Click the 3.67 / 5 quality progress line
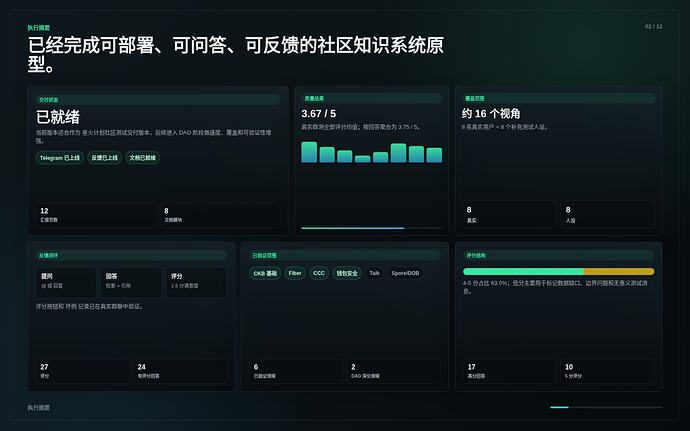The height and width of the screenshot is (431, 690). point(371,228)
